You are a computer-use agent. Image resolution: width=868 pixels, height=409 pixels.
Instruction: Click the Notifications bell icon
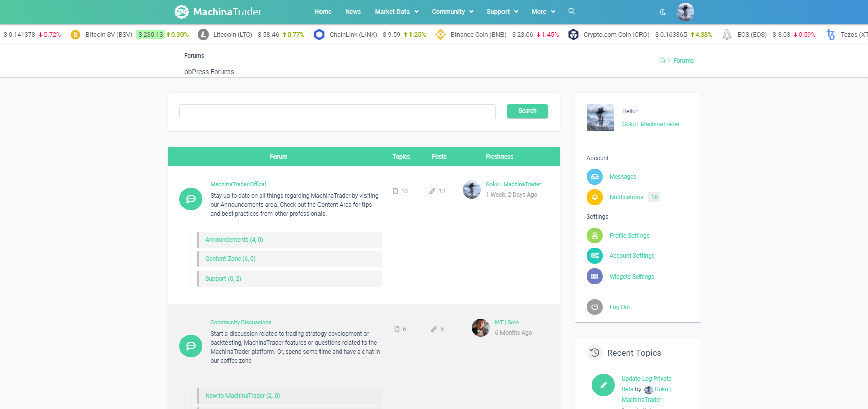click(x=595, y=197)
